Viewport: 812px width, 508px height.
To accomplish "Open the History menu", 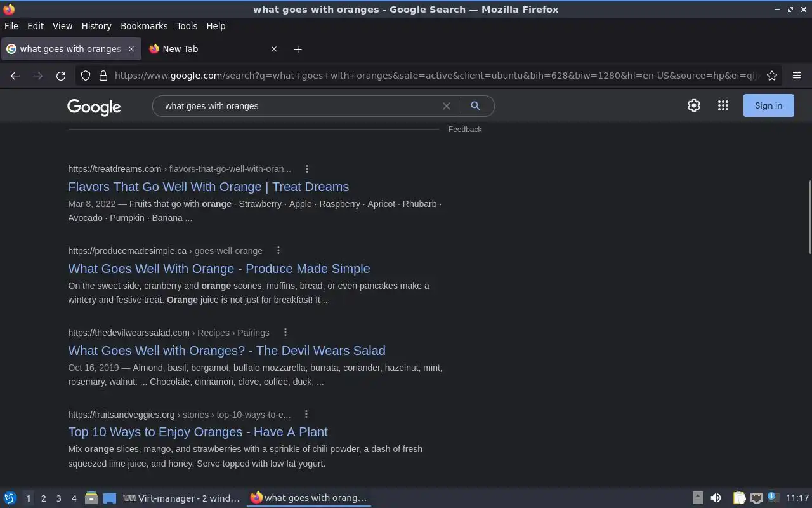I will click(96, 26).
